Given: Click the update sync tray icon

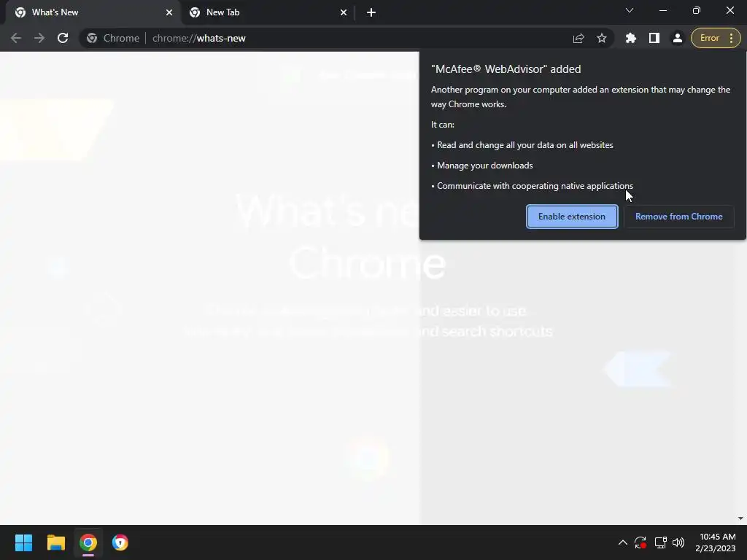Looking at the screenshot, I should [x=640, y=542].
